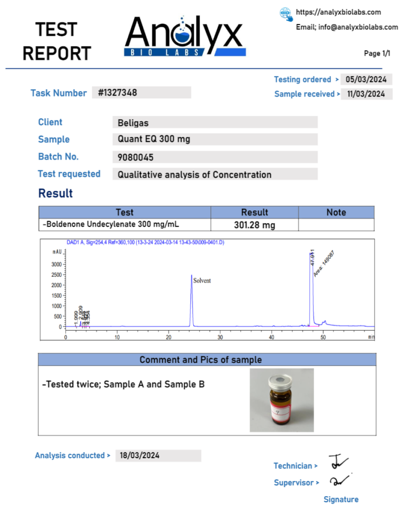Click the Signature label
This screenshot has height=532, width=411.
click(x=341, y=499)
